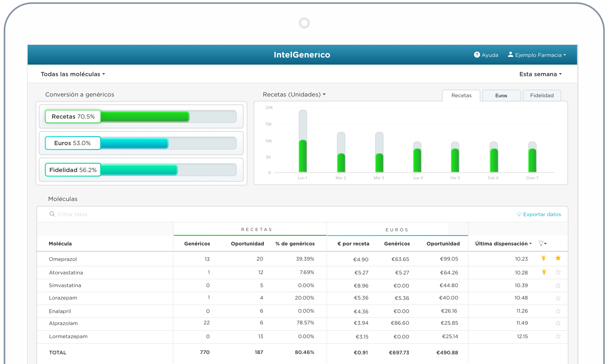
Task: Star the Lorazepam row
Action: coord(558,298)
